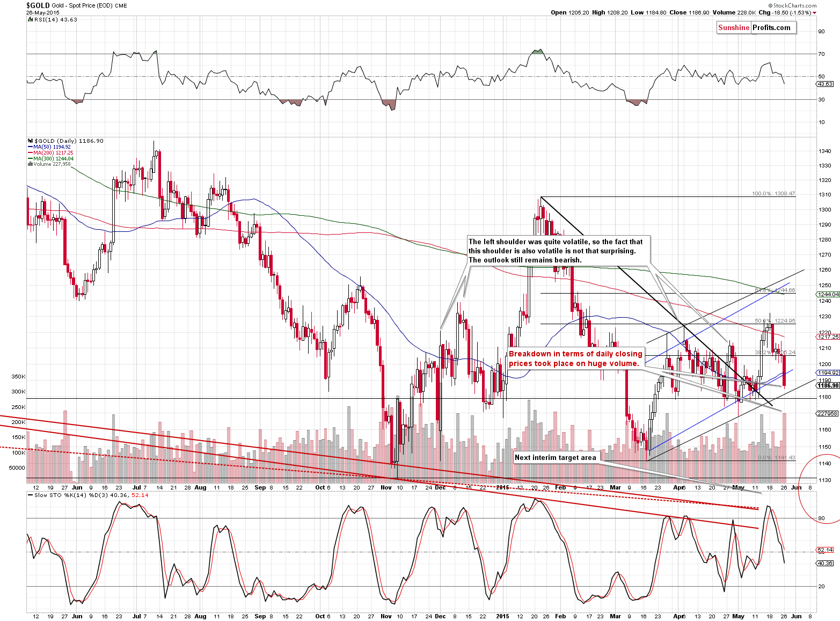840x621 pixels.
Task: Click the Open 1205.20 value
Action: pos(569,12)
